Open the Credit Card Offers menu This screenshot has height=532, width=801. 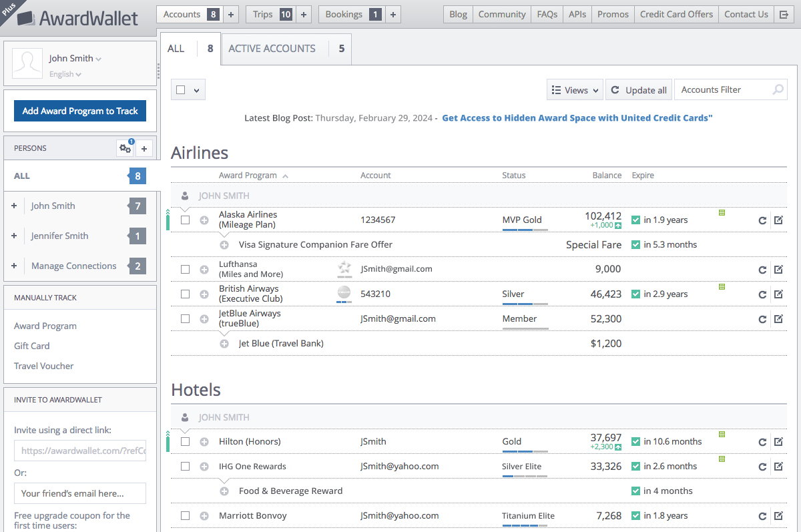(x=676, y=15)
